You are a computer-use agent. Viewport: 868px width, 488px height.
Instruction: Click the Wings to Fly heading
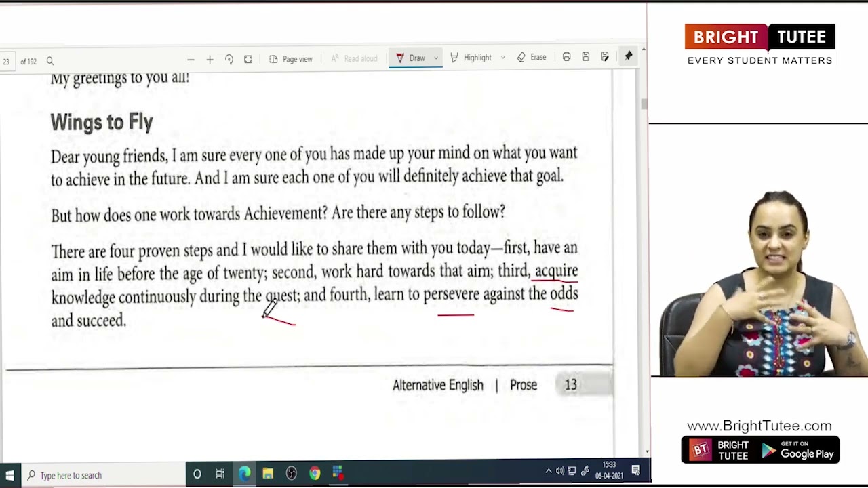click(102, 122)
